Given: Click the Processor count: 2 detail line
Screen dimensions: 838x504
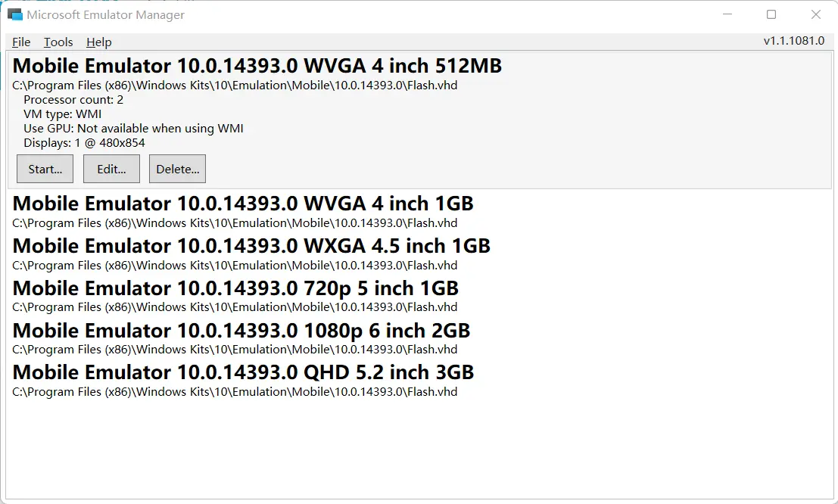Looking at the screenshot, I should (x=73, y=100).
